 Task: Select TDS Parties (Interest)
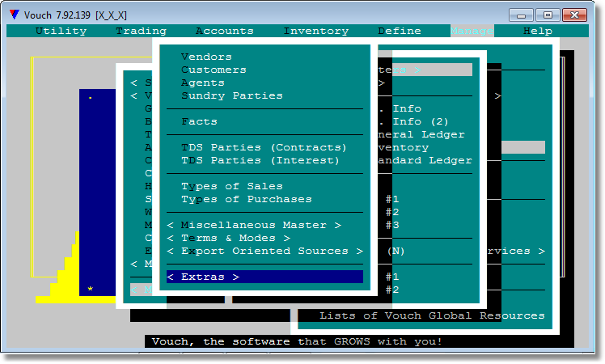click(260, 160)
